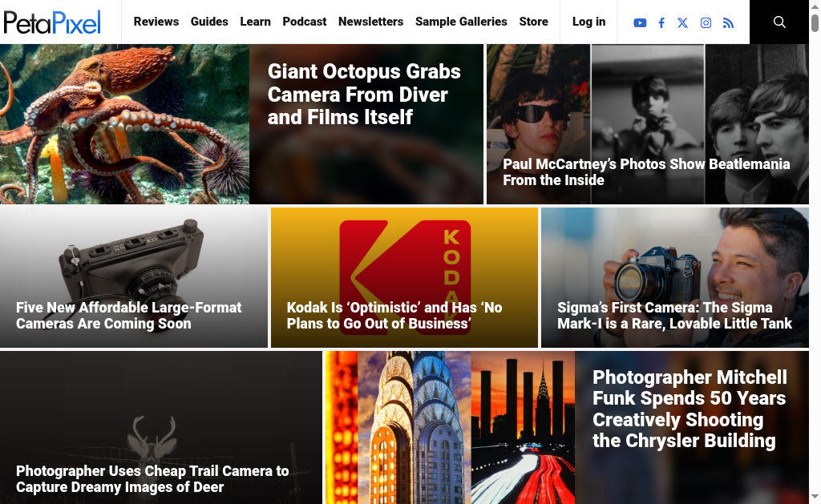Open Mitchell Funk Chrysler Building headline
The height and width of the screenshot is (504, 821).
click(x=690, y=409)
